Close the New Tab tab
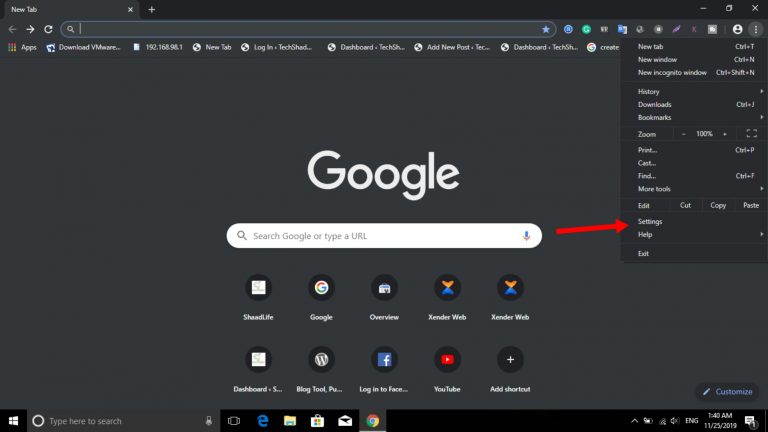 pos(130,9)
